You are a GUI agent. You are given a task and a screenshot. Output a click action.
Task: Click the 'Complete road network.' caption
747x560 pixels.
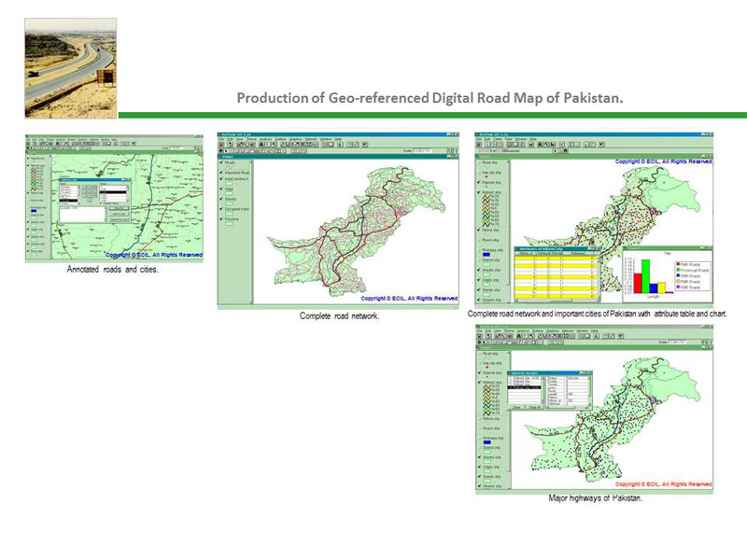(339, 315)
